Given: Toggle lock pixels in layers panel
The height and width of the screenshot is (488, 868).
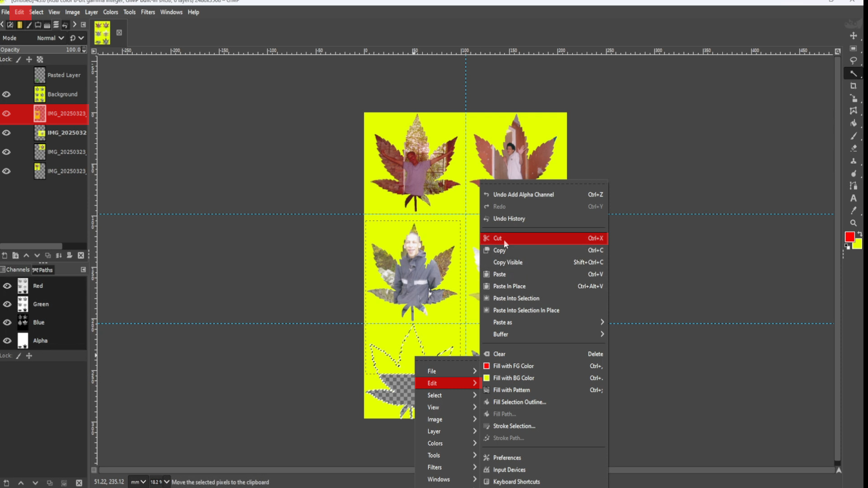Looking at the screenshot, I should tap(19, 60).
